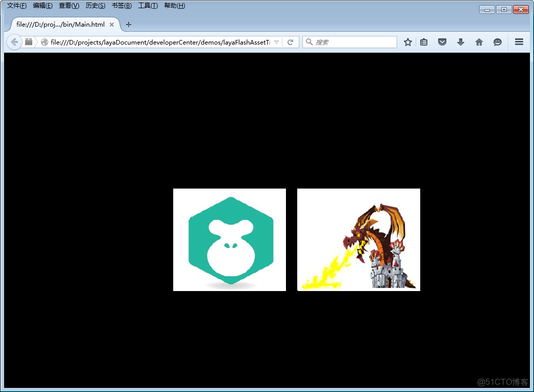The height and width of the screenshot is (392, 534).
Task: Open the chat smiley icon
Action: pos(498,42)
